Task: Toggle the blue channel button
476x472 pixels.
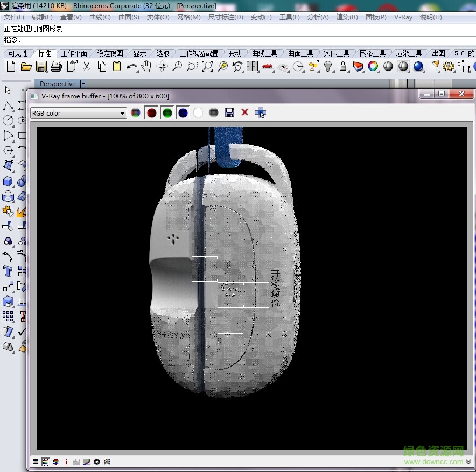Action: pyautogui.click(x=183, y=112)
